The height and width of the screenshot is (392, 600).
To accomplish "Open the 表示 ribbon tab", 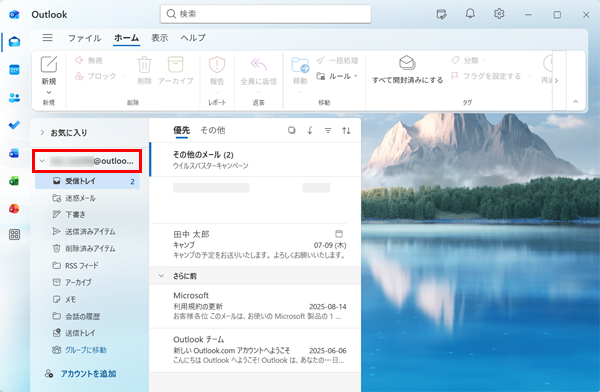I will click(x=160, y=38).
